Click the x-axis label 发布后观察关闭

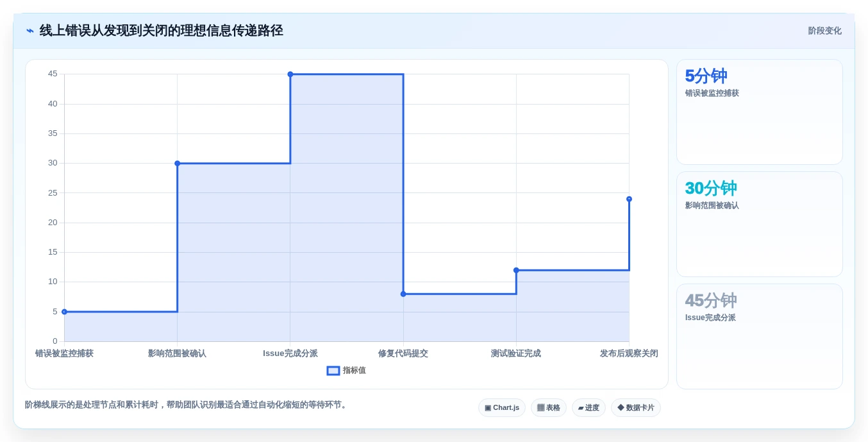coord(629,353)
